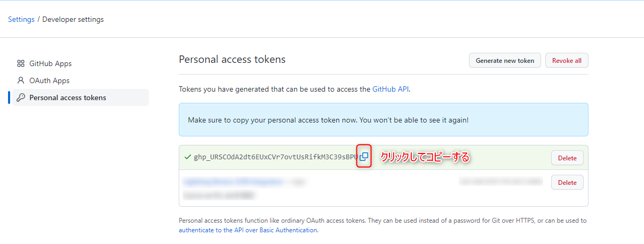Delete the older blurred token entry
Screen dimensions: 644x244
click(567, 182)
